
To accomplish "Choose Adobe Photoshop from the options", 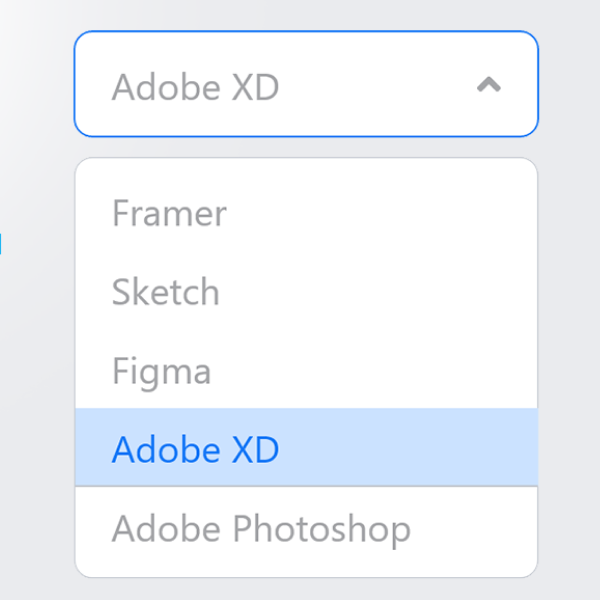I will (261, 528).
